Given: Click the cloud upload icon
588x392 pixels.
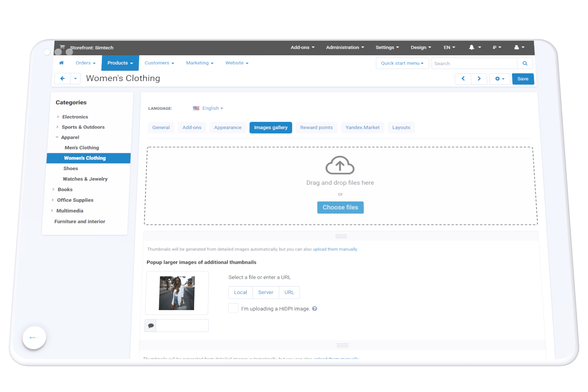Looking at the screenshot, I should point(340,165).
